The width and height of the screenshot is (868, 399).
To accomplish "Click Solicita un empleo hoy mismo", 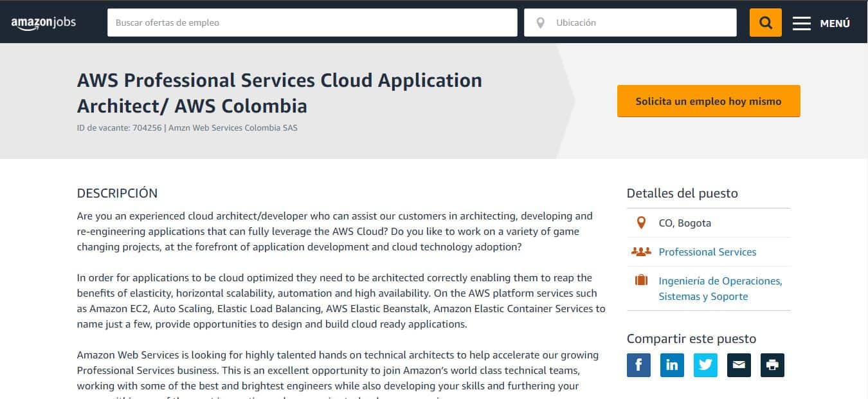I will [x=709, y=101].
